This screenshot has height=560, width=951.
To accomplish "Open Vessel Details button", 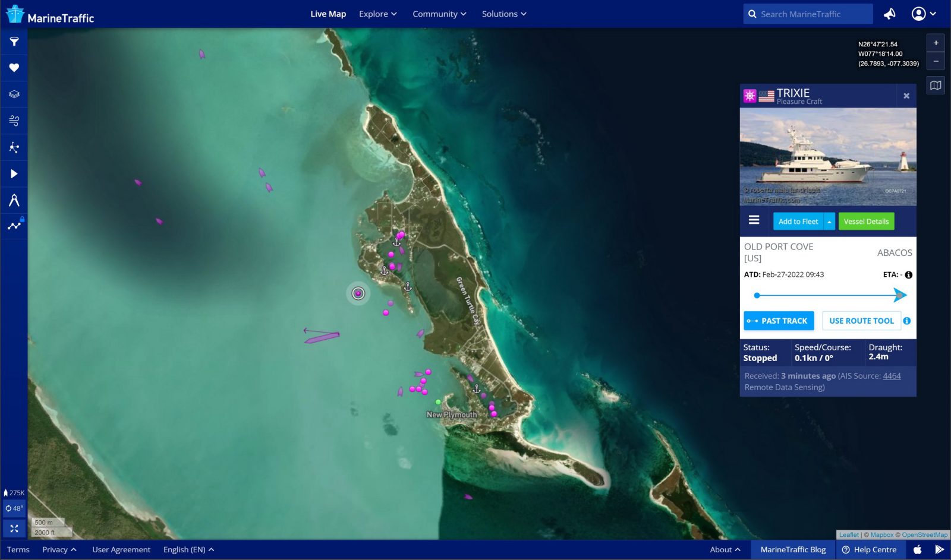I will pyautogui.click(x=866, y=222).
